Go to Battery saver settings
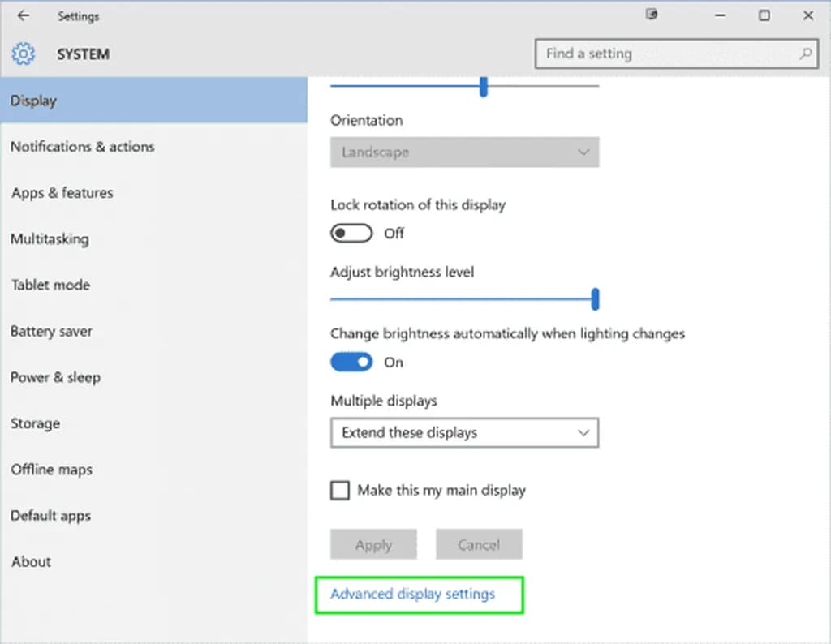This screenshot has width=831, height=644. click(51, 332)
